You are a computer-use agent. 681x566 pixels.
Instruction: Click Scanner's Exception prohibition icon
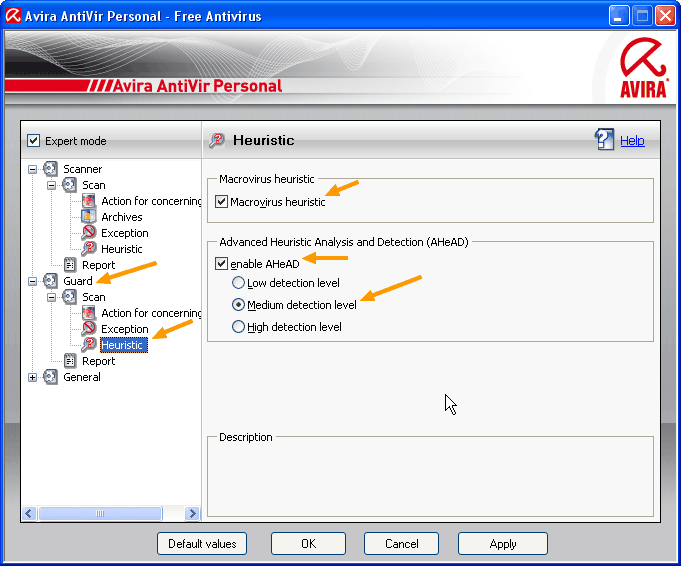click(x=89, y=233)
